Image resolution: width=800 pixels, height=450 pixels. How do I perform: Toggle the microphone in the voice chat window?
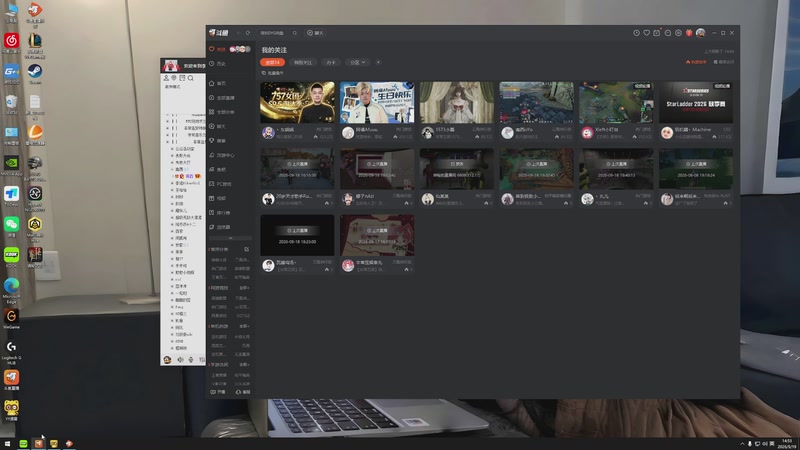191,360
